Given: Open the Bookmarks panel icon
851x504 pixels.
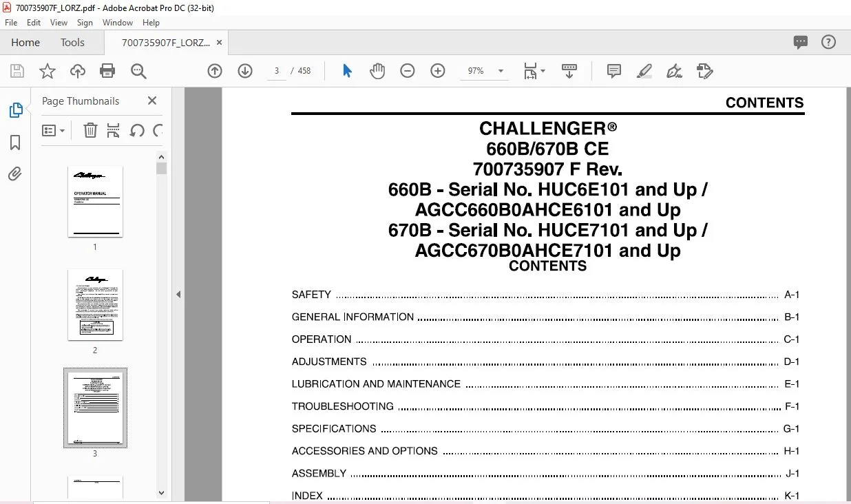Looking at the screenshot, I should click(15, 143).
